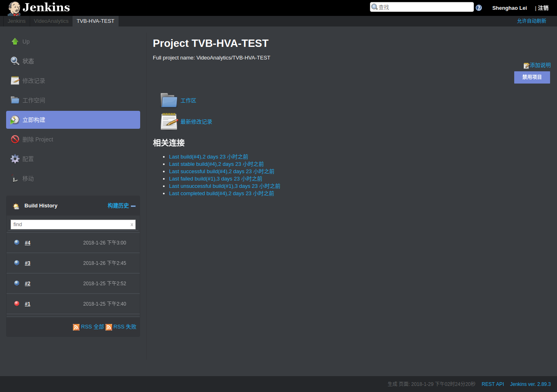Viewport: 557px width, 392px height.
Task: Click the large 工作区 folder icon
Action: pyautogui.click(x=169, y=100)
